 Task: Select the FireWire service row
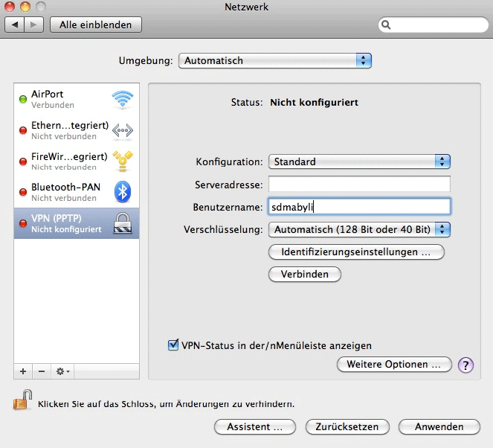tap(77, 161)
